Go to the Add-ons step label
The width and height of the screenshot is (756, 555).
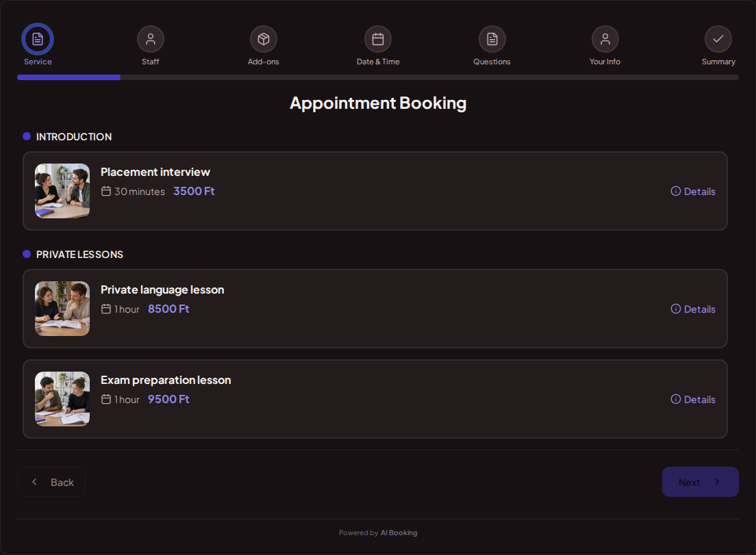[x=263, y=62]
